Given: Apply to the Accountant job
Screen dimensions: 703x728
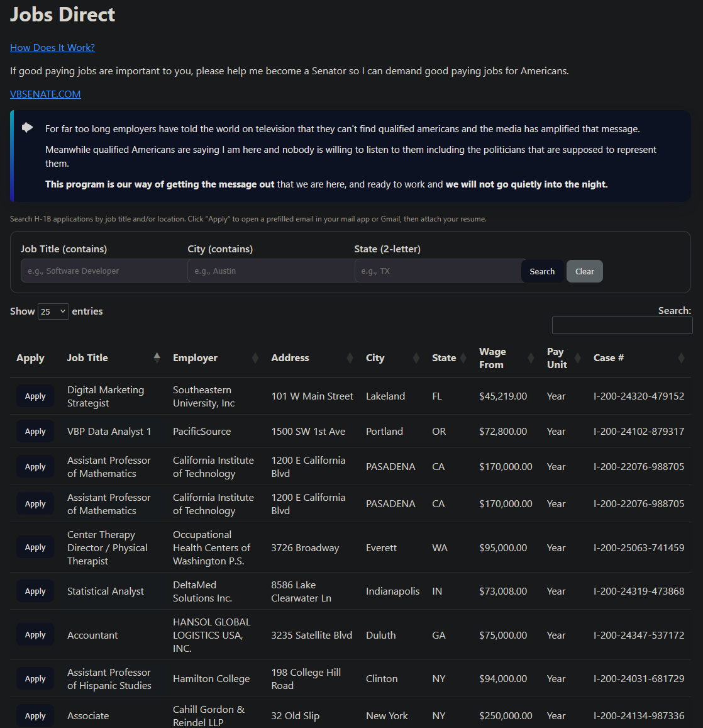Looking at the screenshot, I should coord(35,635).
